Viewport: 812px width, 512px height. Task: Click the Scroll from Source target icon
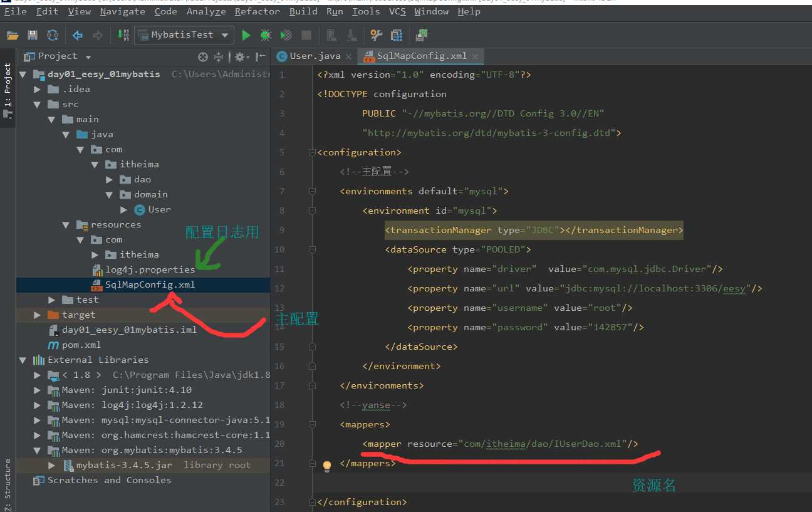pos(202,57)
